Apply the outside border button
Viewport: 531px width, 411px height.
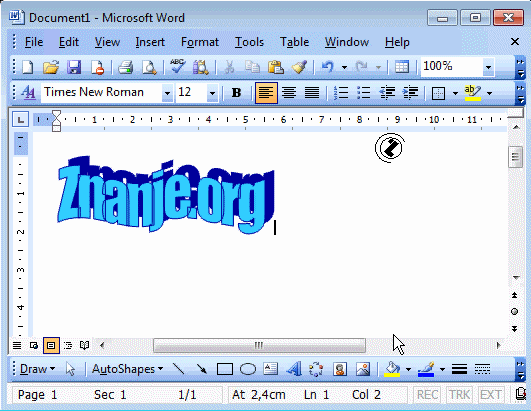pos(439,93)
